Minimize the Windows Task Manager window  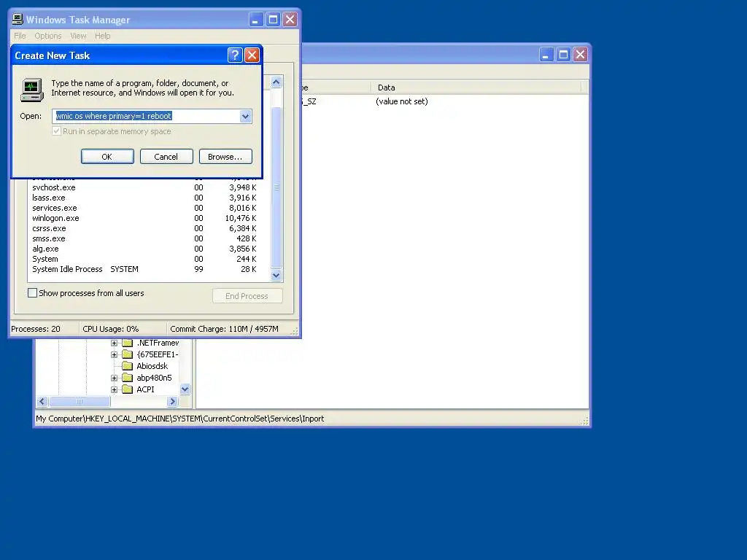point(256,20)
